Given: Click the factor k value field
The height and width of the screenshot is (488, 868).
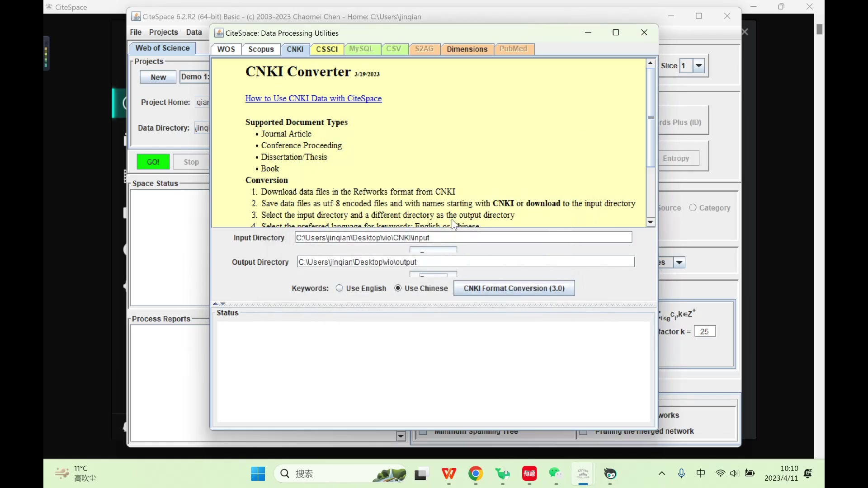Looking at the screenshot, I should (x=705, y=332).
